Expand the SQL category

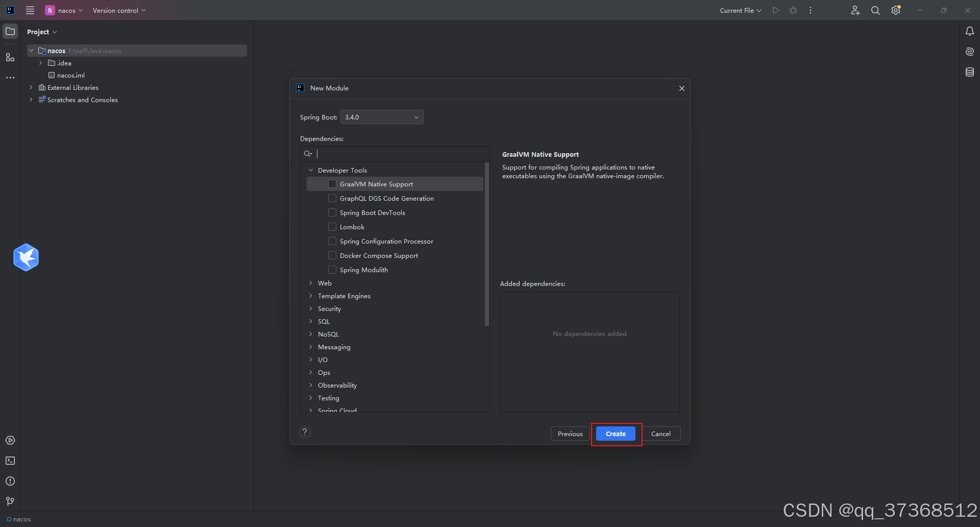click(x=311, y=321)
